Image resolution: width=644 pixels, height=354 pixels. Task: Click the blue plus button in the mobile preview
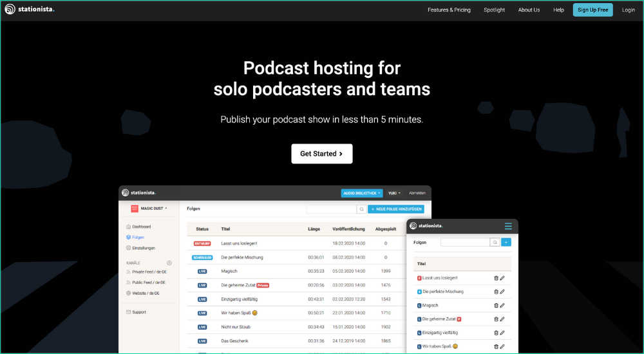tap(506, 242)
